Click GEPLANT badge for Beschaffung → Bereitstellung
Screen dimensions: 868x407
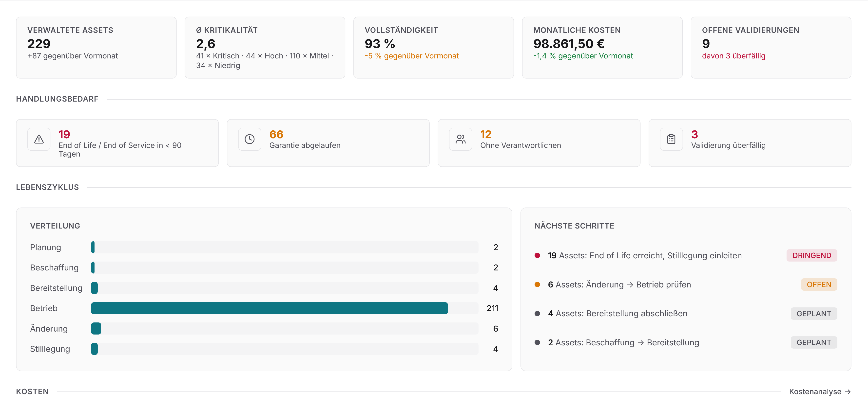814,342
